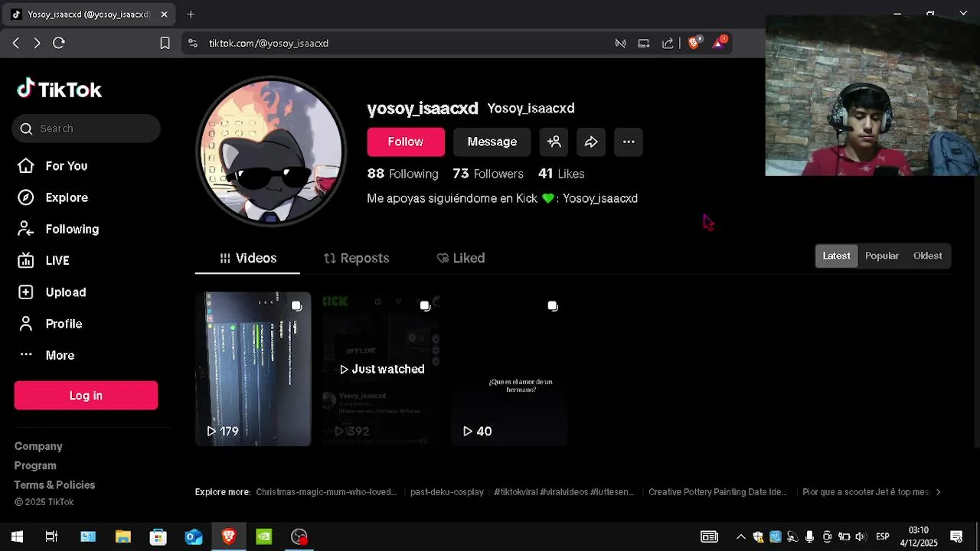Click the install-app icon in address bar
Viewport: 980px width, 551px height.
point(644,44)
